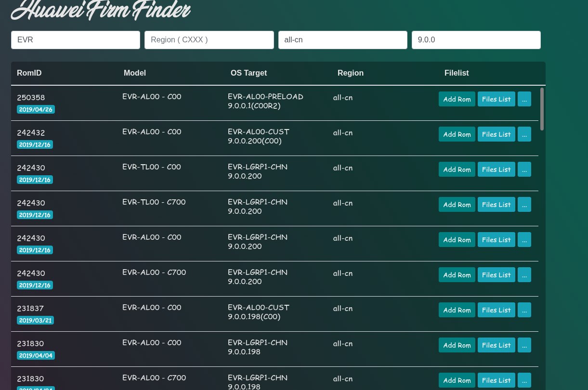Viewport: 588px width, 390px height.
Task: Click the Filelist column header
Action: [456, 73]
